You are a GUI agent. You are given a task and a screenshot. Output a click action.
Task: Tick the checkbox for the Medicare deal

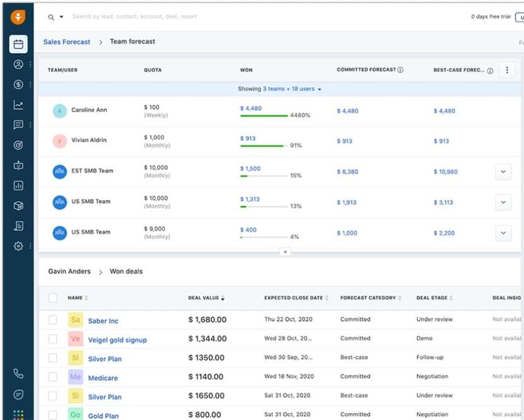click(53, 377)
